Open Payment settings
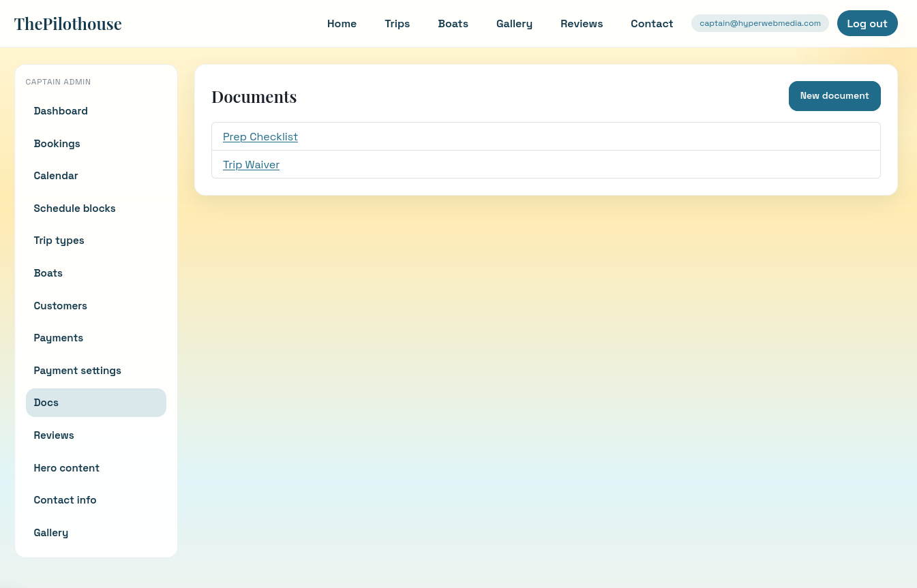 pos(77,370)
